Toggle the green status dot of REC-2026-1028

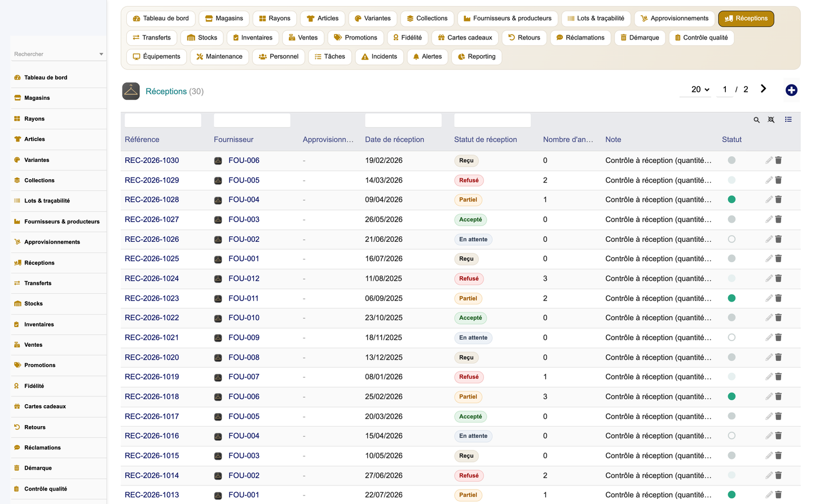tap(732, 200)
